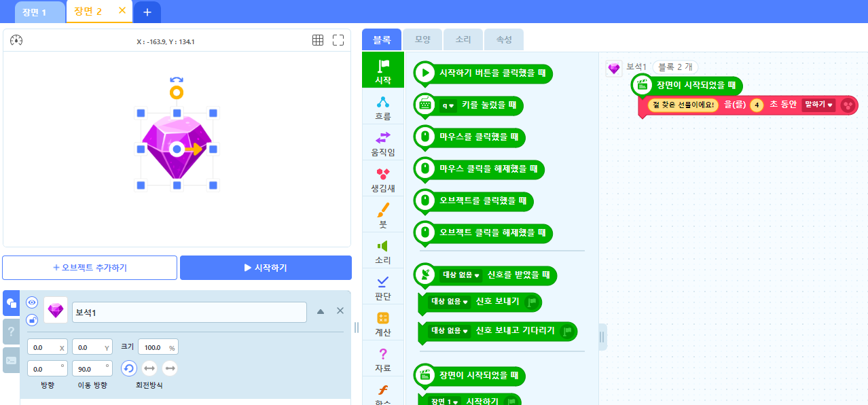Click the speech text field in workspace block
Viewport: 868px width, 405px height.
point(683,105)
